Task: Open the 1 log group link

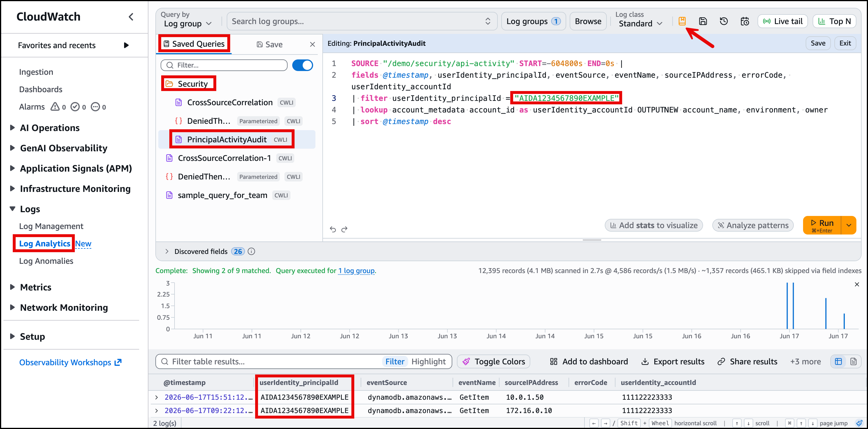Action: (356, 271)
